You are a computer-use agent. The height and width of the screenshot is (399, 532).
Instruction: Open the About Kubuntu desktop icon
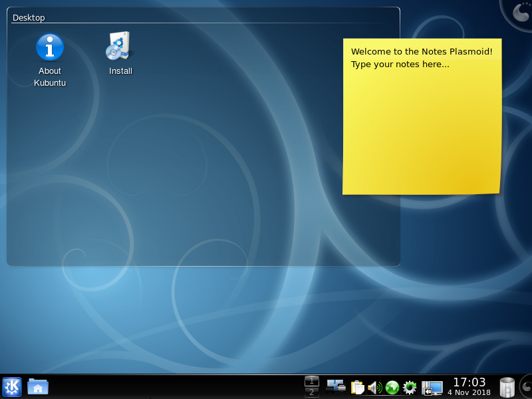point(50,47)
